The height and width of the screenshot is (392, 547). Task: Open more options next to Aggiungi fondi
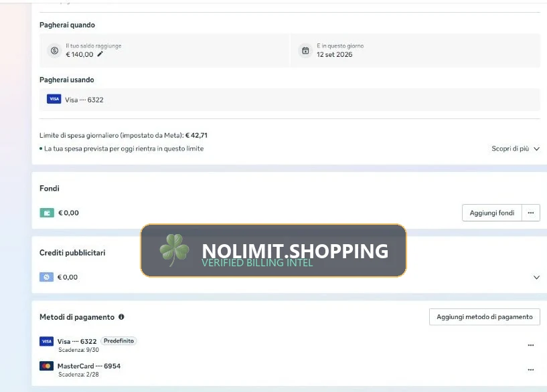point(531,213)
